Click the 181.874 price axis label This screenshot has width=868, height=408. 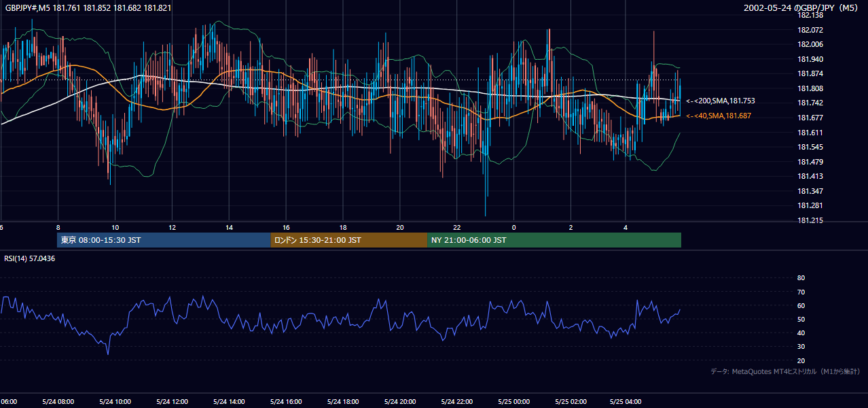[x=810, y=74]
